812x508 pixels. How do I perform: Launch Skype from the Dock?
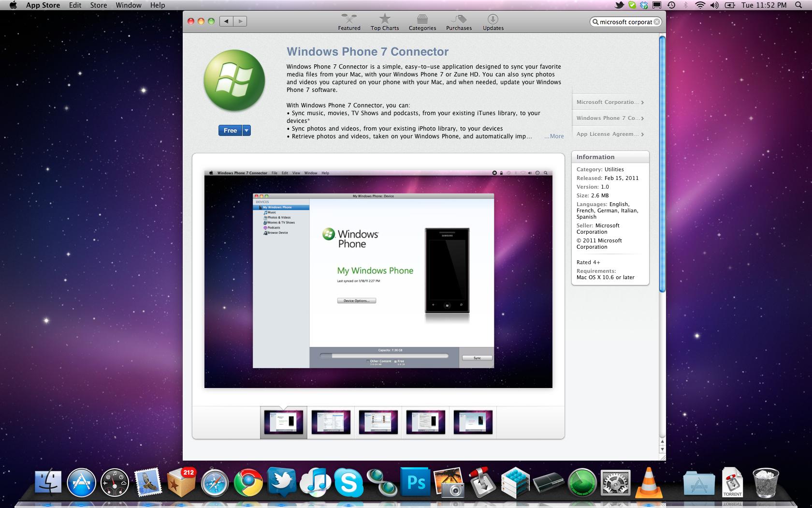tap(348, 482)
